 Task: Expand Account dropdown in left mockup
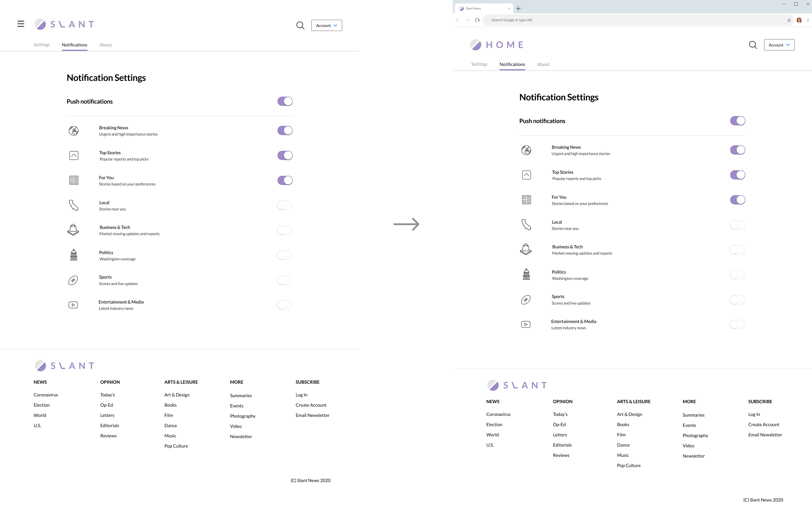click(x=326, y=26)
